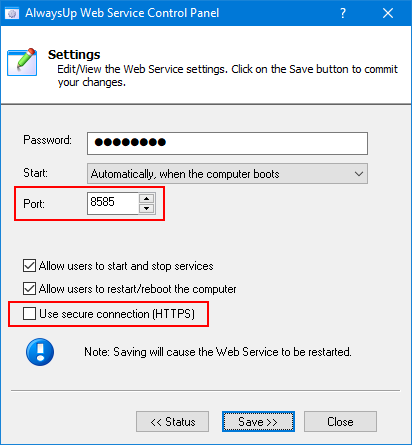Image resolution: width=412 pixels, height=445 pixels.
Task: Click into the Port number field
Action: [x=113, y=203]
